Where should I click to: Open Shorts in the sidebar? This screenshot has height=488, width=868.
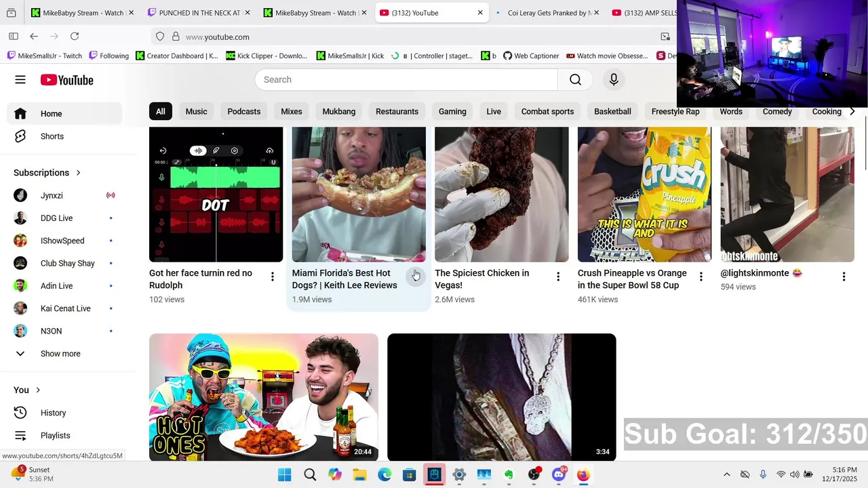pos(64,136)
